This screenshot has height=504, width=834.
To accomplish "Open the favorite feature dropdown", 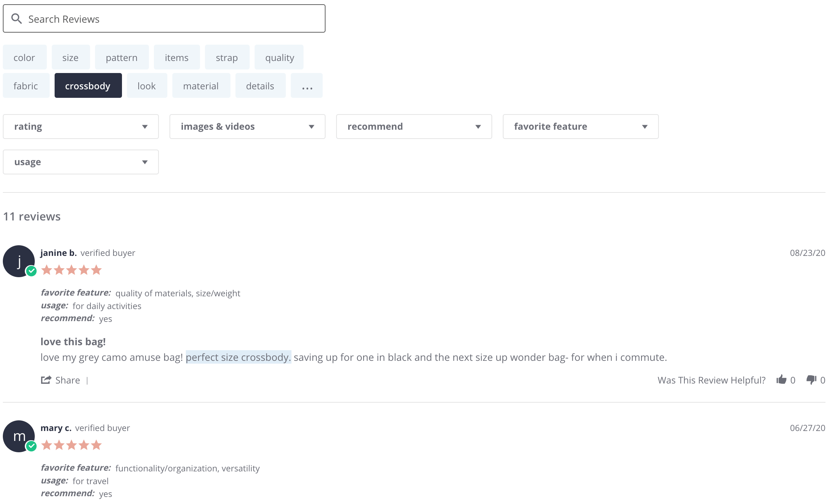I will 580,127.
